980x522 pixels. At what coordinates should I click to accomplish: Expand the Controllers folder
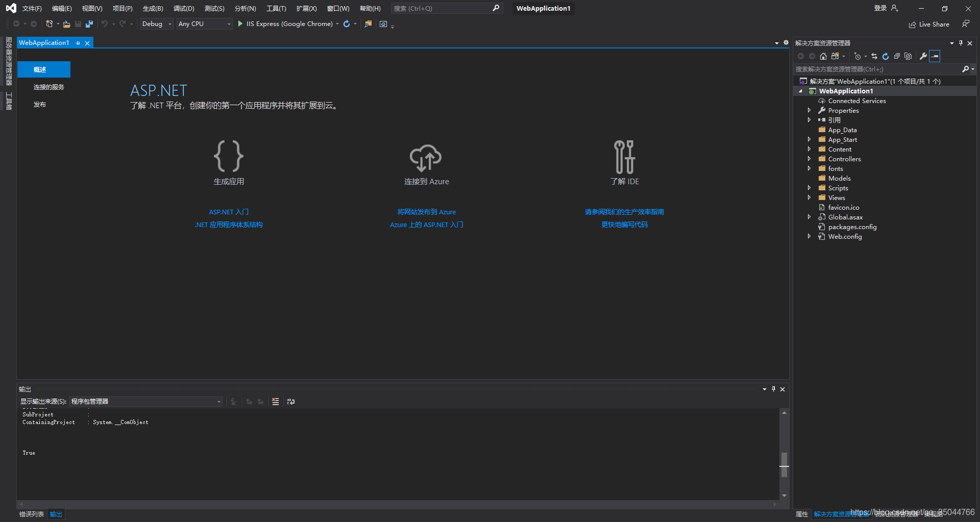tap(809, 159)
